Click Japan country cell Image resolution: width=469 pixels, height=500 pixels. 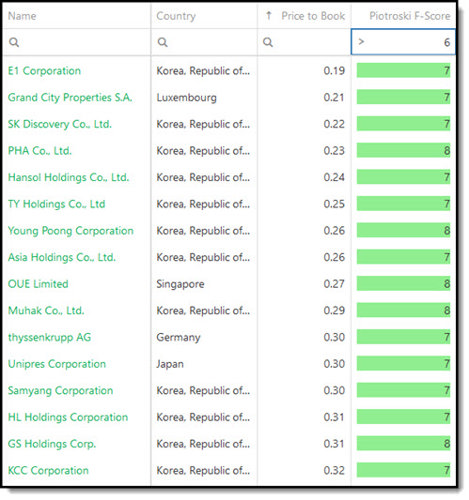170,364
